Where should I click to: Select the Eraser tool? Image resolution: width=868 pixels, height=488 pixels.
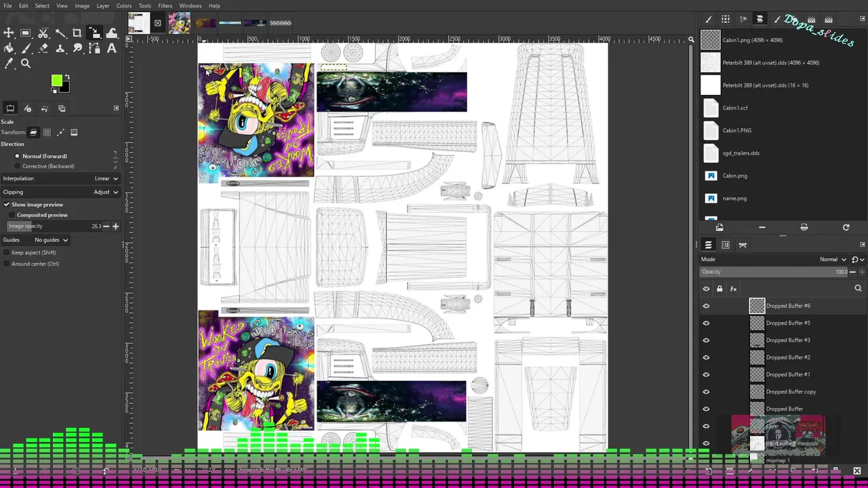(43, 48)
